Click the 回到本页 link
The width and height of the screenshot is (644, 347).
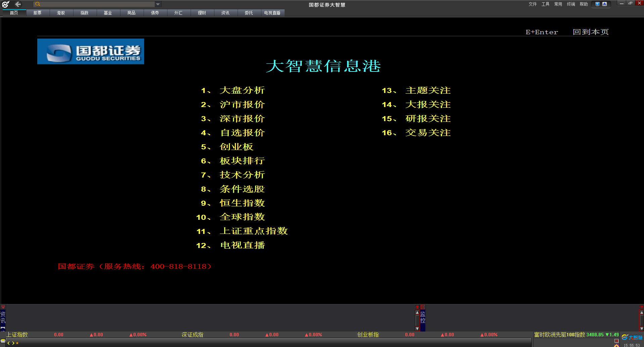[591, 32]
